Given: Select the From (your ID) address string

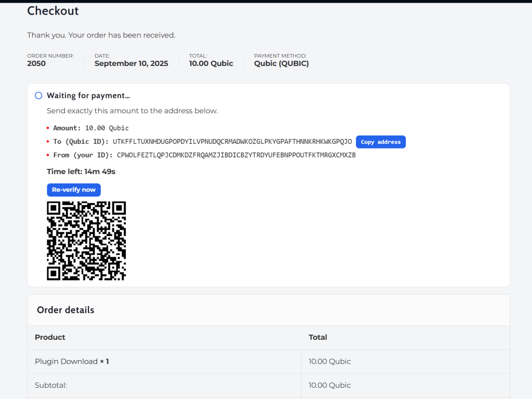Looking at the screenshot, I should [236, 155].
